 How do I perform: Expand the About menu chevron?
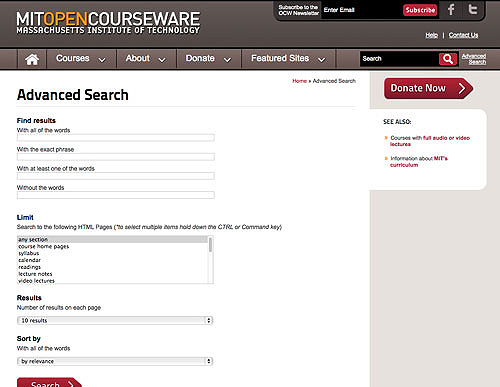click(162, 60)
